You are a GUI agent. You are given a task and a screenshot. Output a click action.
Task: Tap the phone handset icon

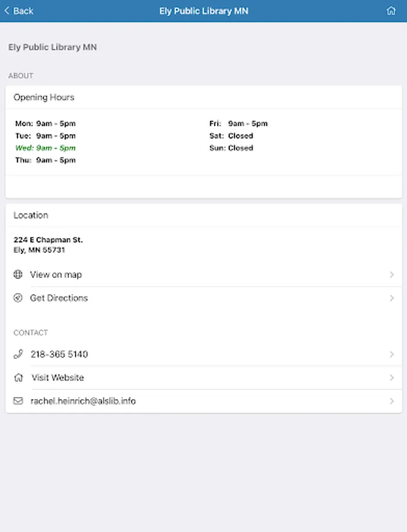(18, 354)
